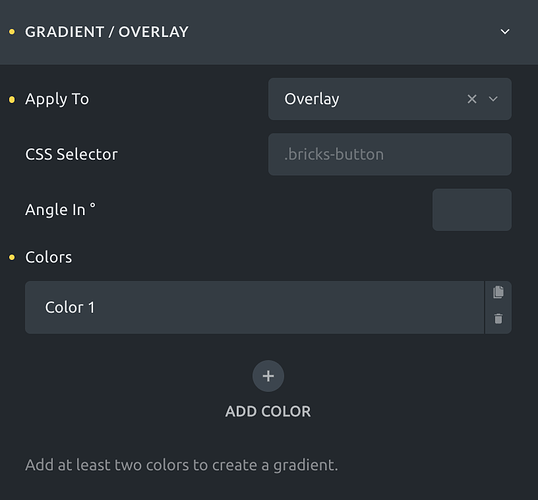
Task: Expand the Color 1 item
Action: [x=254, y=307]
